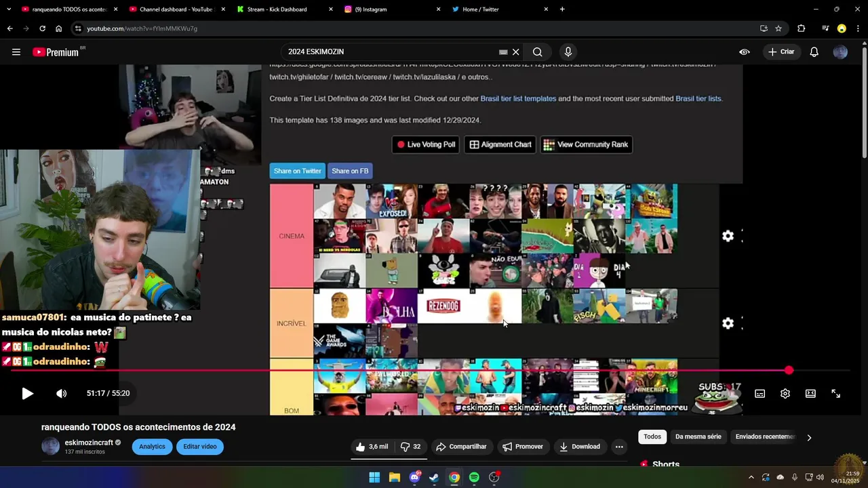868x488 pixels.
Task: Open browser extensions puzzle icon
Action: point(802,28)
